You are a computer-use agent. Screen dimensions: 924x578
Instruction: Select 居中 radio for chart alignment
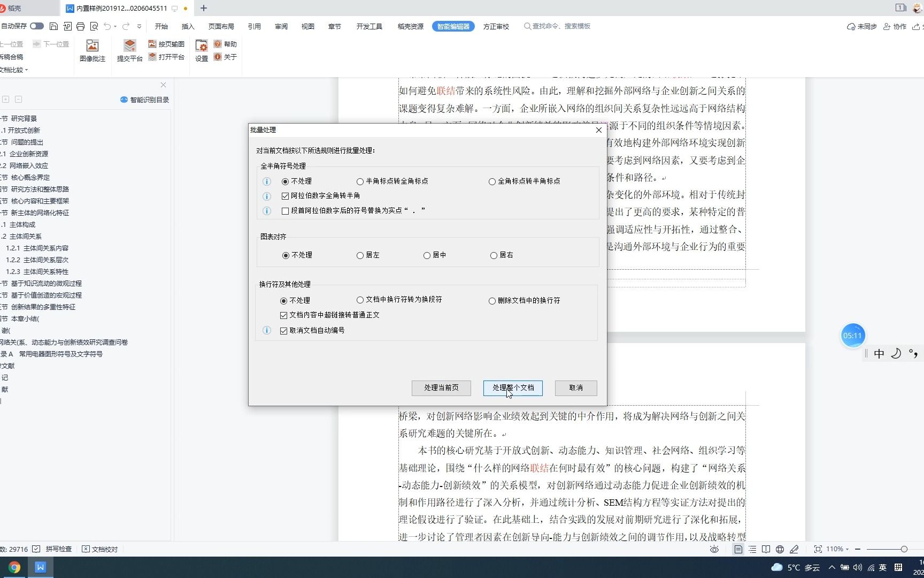(427, 255)
